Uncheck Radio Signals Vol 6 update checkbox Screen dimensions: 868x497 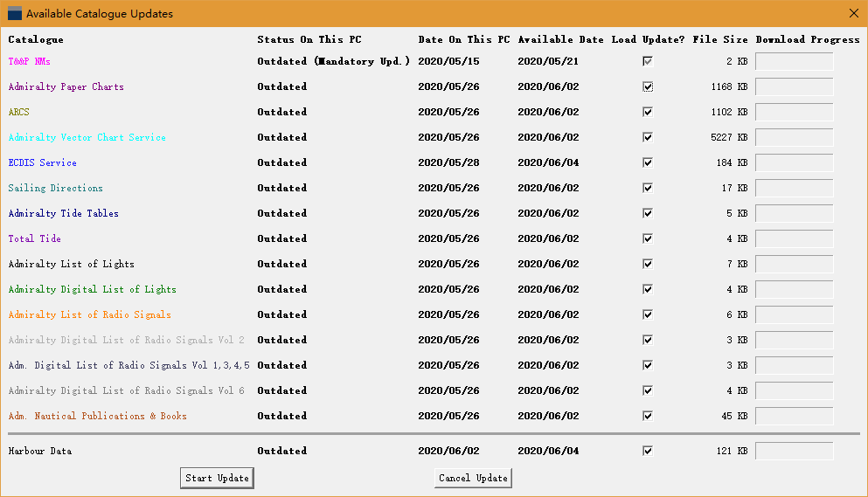tap(648, 390)
